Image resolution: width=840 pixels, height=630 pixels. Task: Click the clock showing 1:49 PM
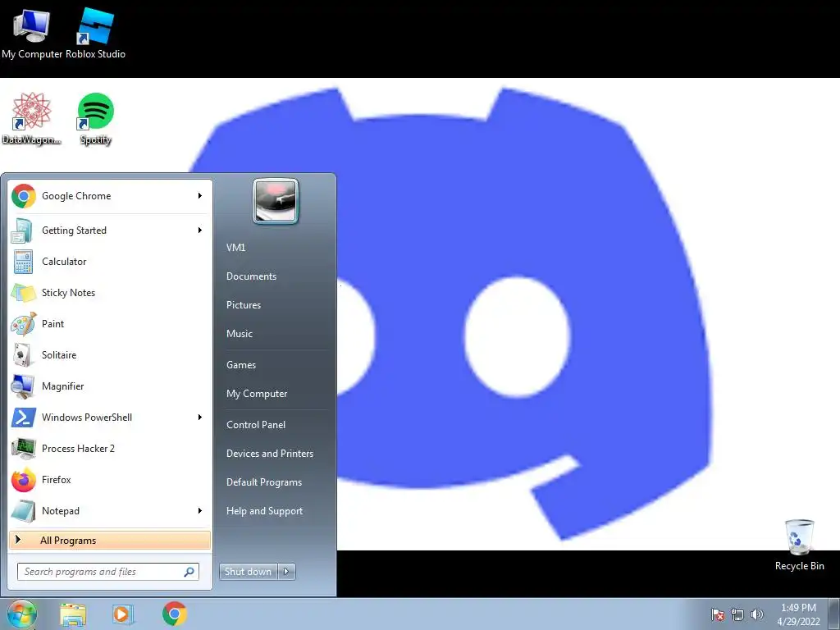(798, 608)
